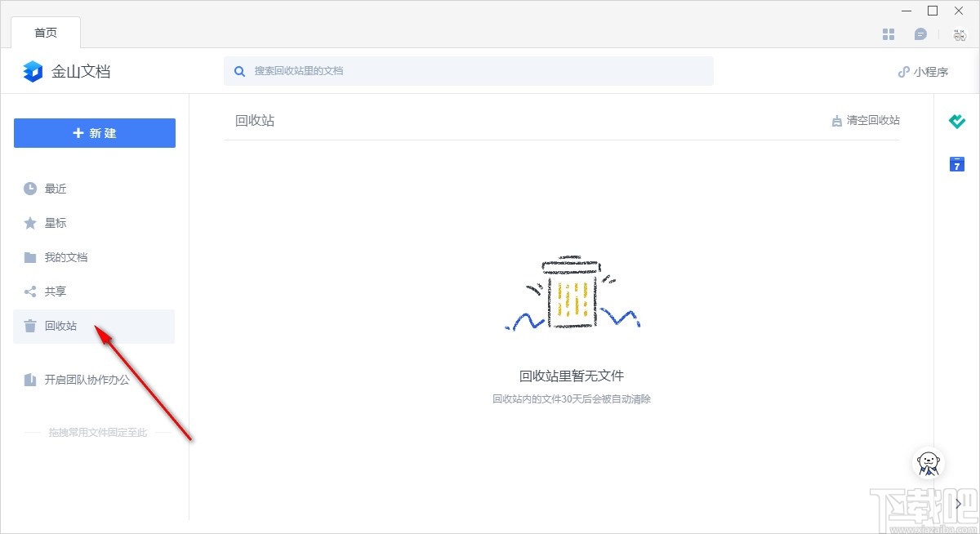Open the message notification bubble icon
Viewport: 980px width, 534px height.
click(921, 33)
